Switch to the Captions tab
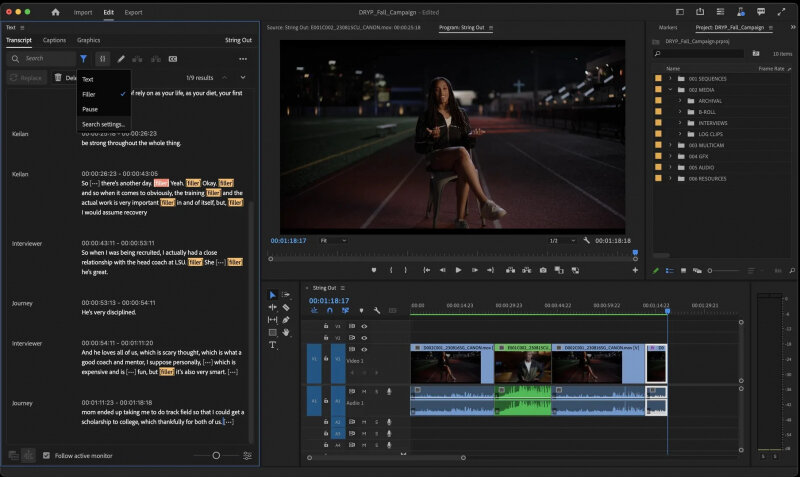The image size is (800, 477). [x=54, y=40]
